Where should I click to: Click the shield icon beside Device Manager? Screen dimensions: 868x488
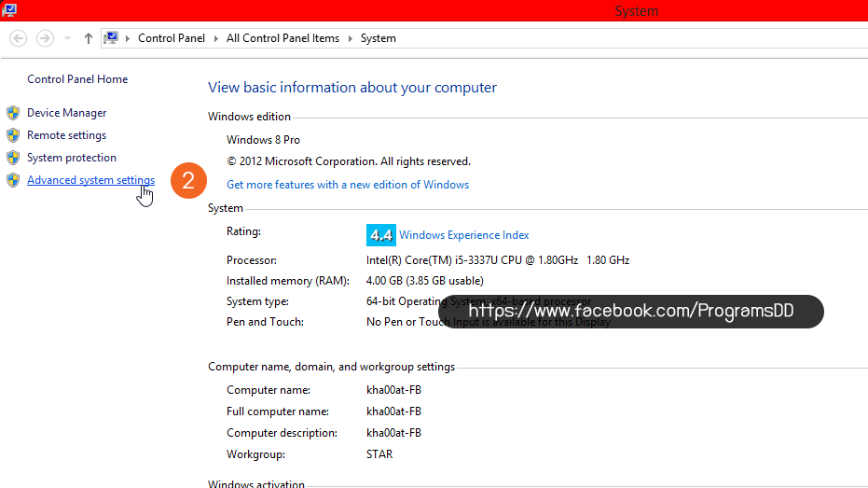[13, 113]
